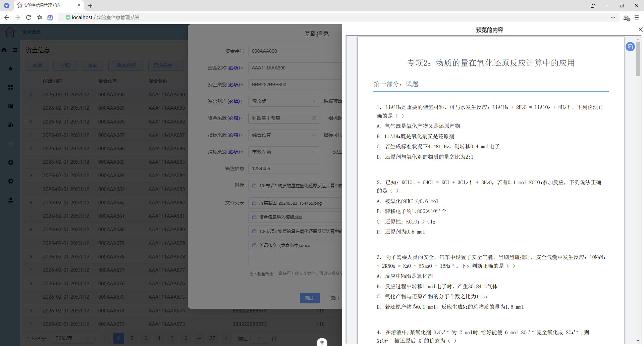The image size is (644, 346).
Task: Click the site security icon beside localhost
Action: point(68,17)
